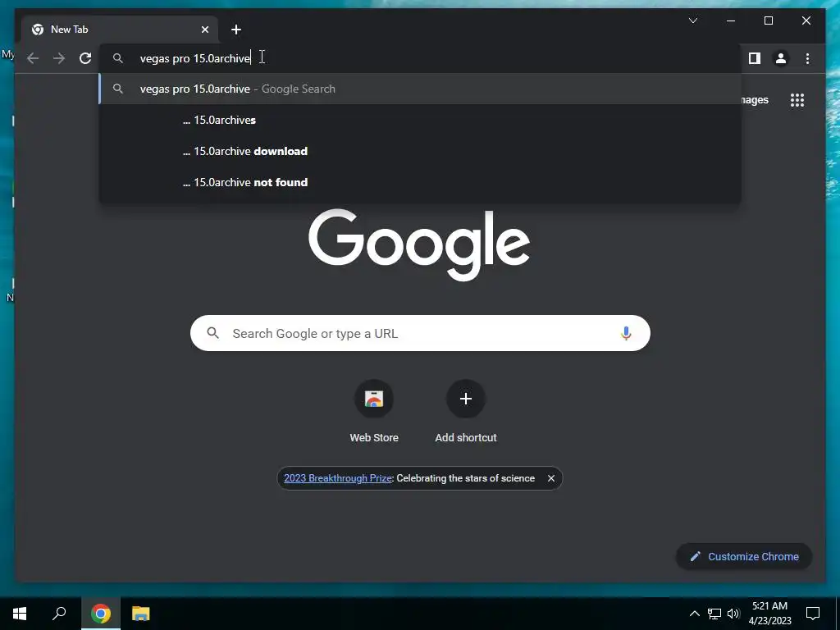Click the Chrome back arrow

[x=33, y=58]
